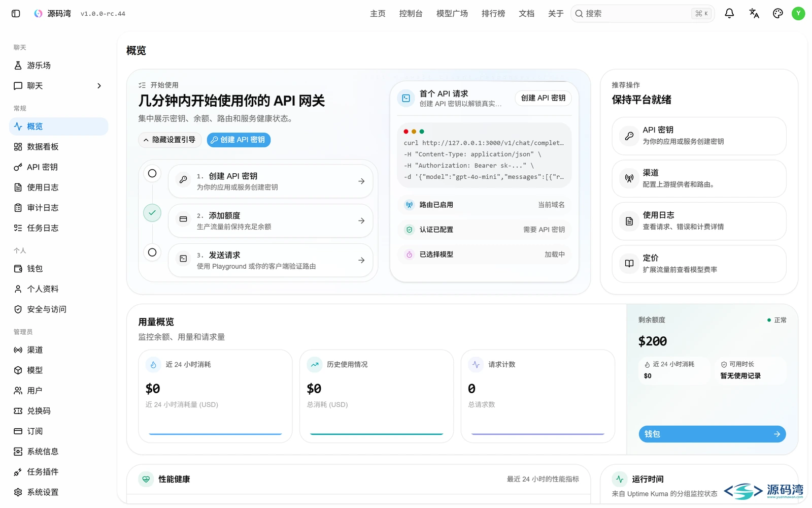Click the white 创建 API 密钥 button in request card
The height and width of the screenshot is (508, 812).
(x=543, y=98)
